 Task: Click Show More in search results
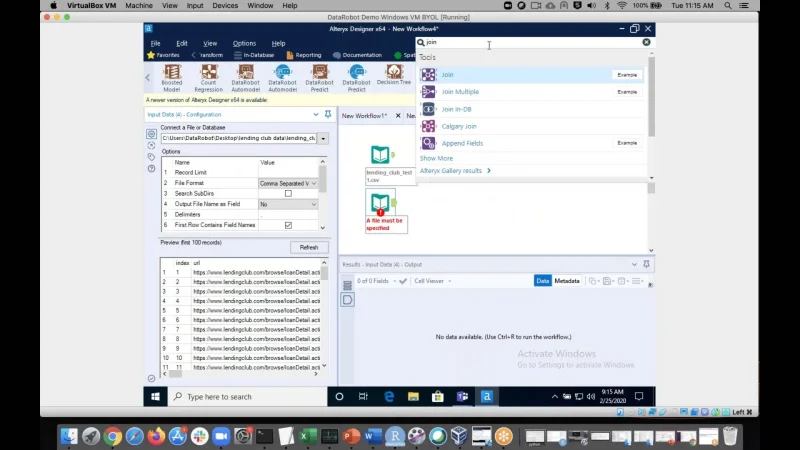coord(436,158)
